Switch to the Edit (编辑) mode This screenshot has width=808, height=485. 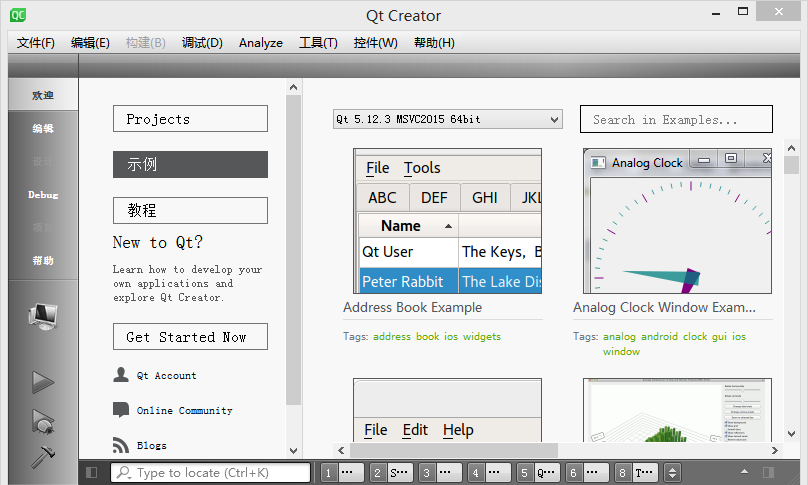pyautogui.click(x=43, y=128)
